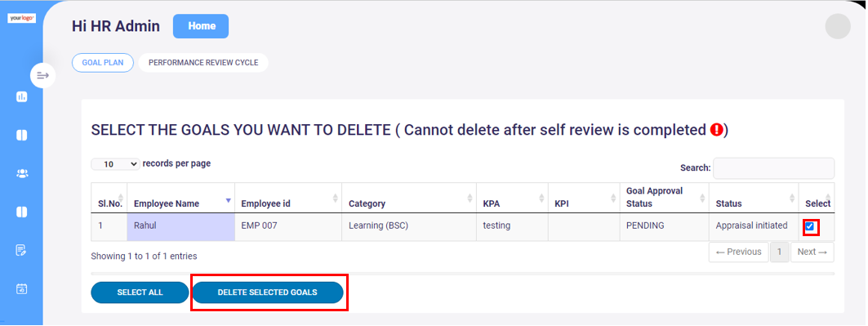
Task: Go to Next page in pagination
Action: [x=812, y=252]
